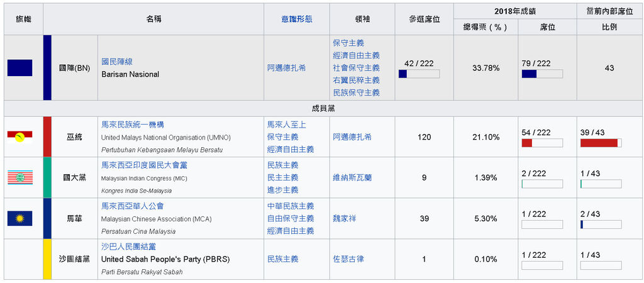Click the 成員黨 section row

(323, 109)
